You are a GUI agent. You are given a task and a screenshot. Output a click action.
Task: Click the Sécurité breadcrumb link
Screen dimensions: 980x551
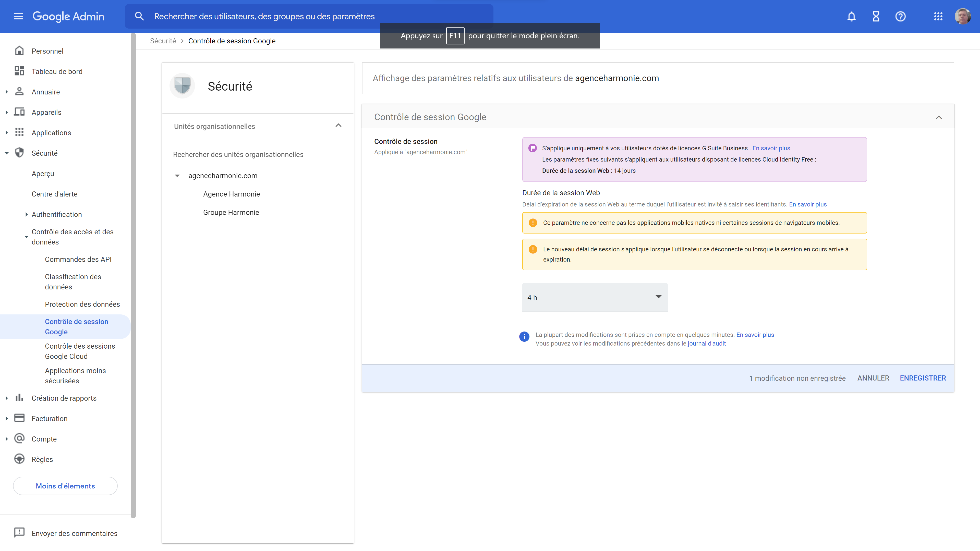click(163, 41)
